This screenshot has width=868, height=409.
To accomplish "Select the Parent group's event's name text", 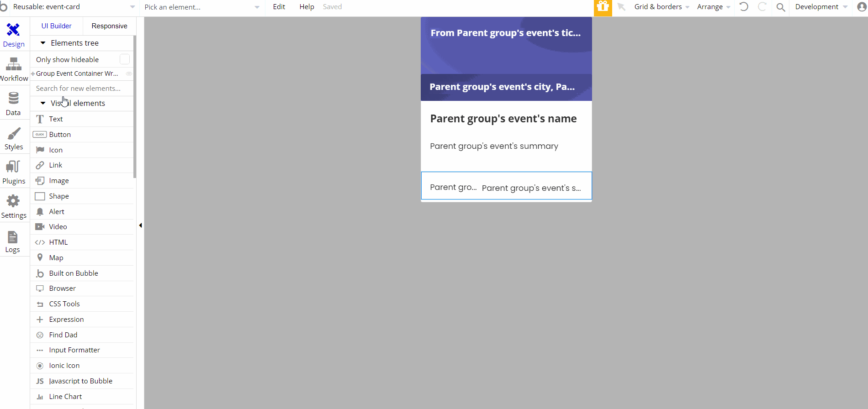I will [x=503, y=119].
